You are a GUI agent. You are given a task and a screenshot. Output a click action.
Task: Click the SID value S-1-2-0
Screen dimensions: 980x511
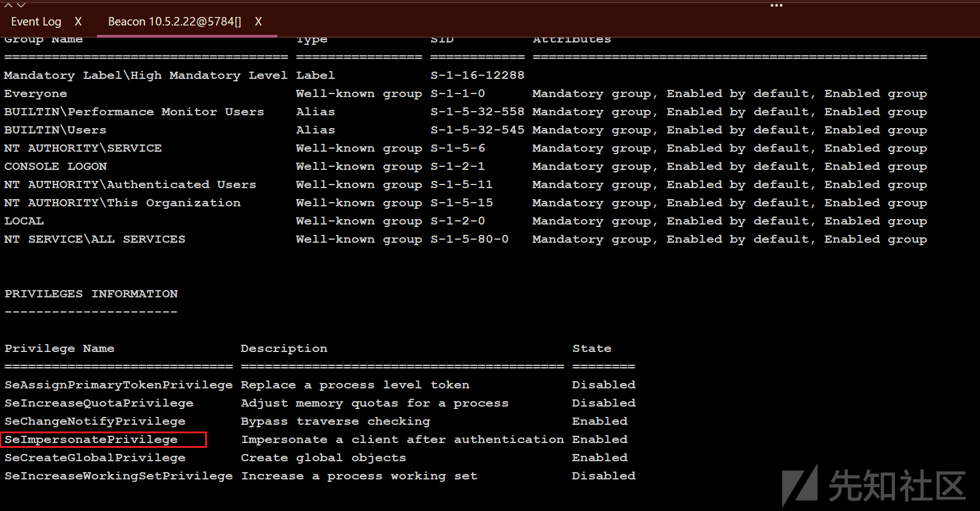click(x=458, y=221)
